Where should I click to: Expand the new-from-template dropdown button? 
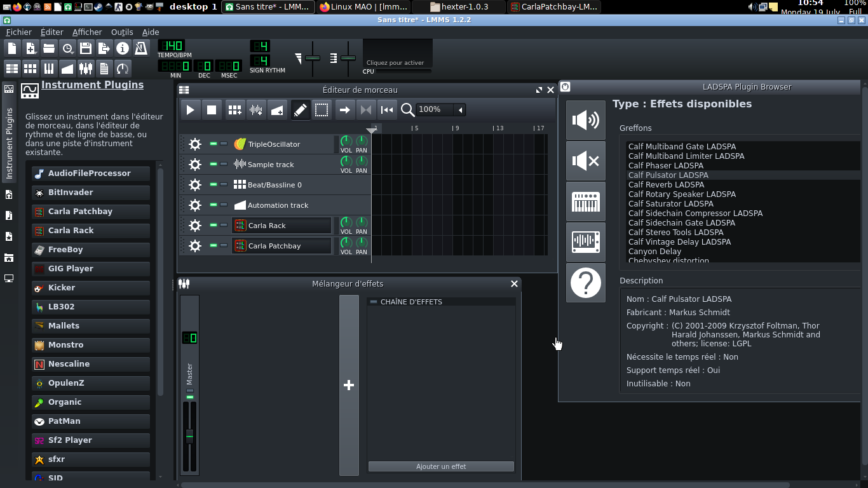pos(31,48)
